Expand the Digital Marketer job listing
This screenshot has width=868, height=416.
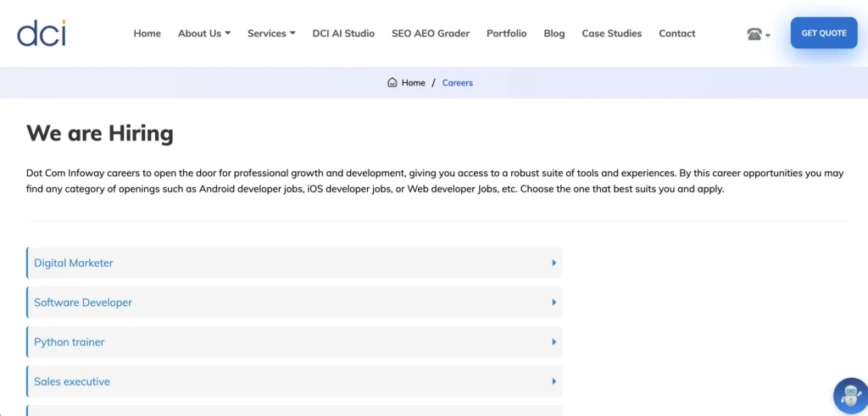click(294, 263)
